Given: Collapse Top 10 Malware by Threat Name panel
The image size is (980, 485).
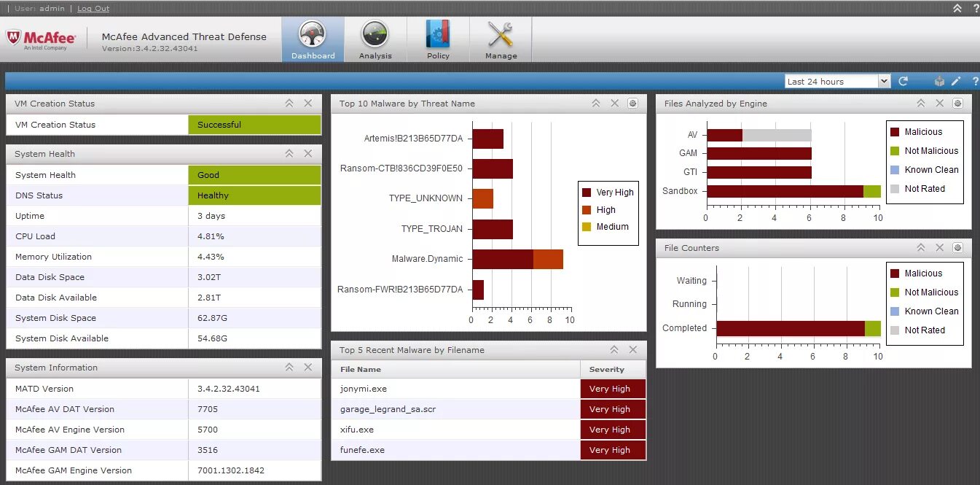Looking at the screenshot, I should pos(595,104).
